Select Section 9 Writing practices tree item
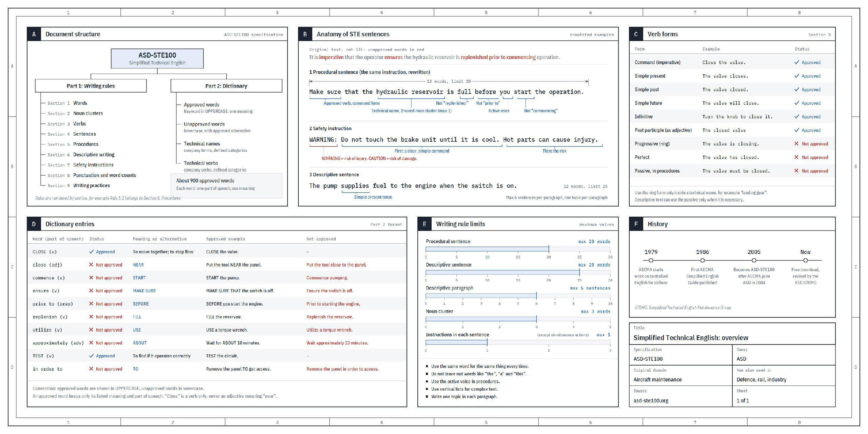 pos(79,185)
